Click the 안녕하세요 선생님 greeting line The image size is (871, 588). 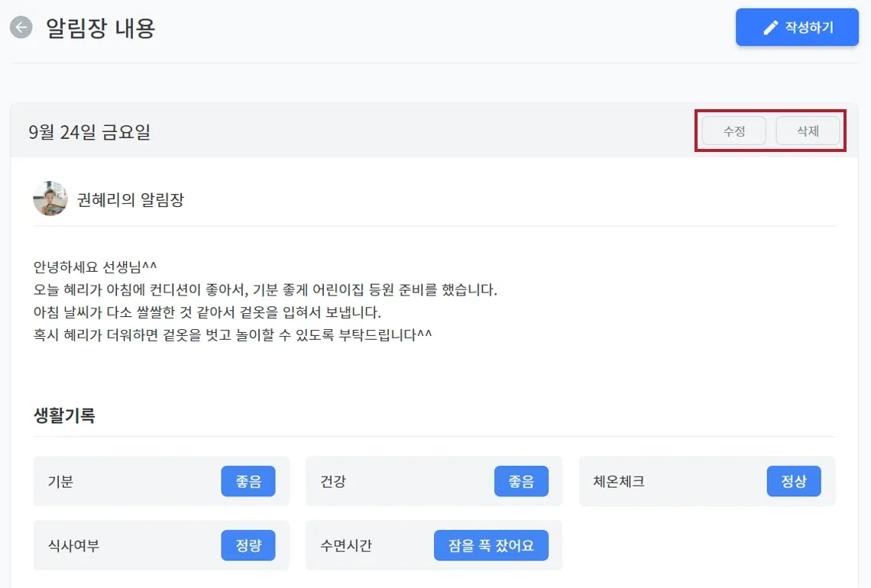click(95, 267)
